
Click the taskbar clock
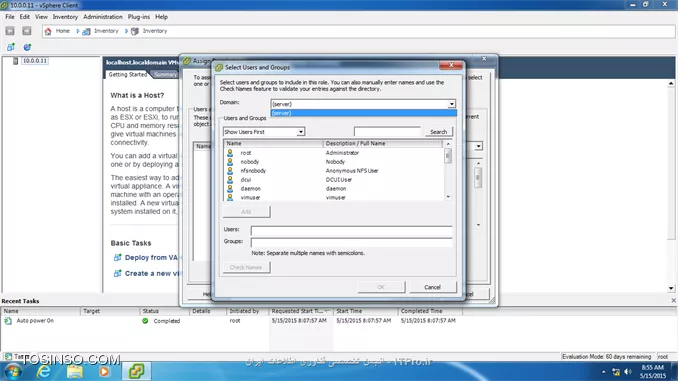click(653, 371)
